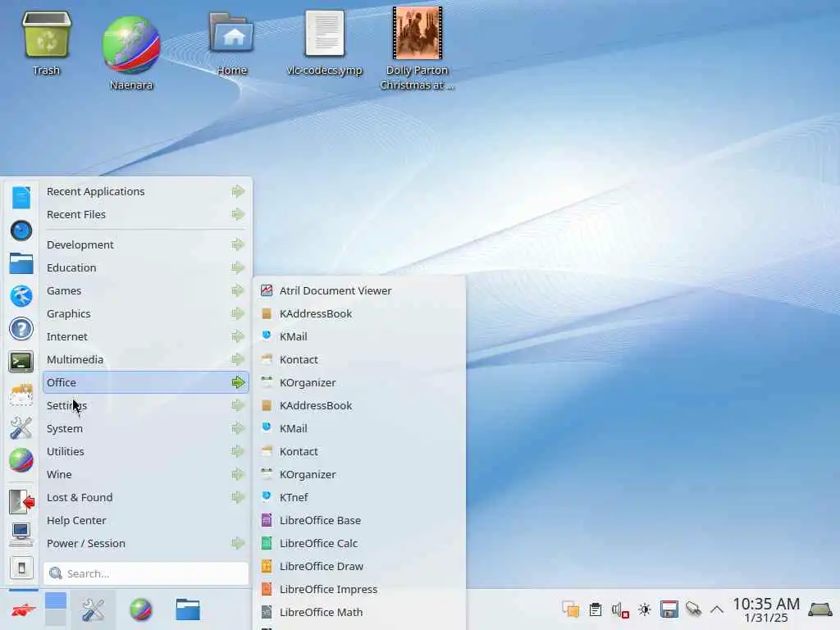Click the show desktop icon beside clock
Image resolution: width=840 pixels, height=630 pixels.
820,609
